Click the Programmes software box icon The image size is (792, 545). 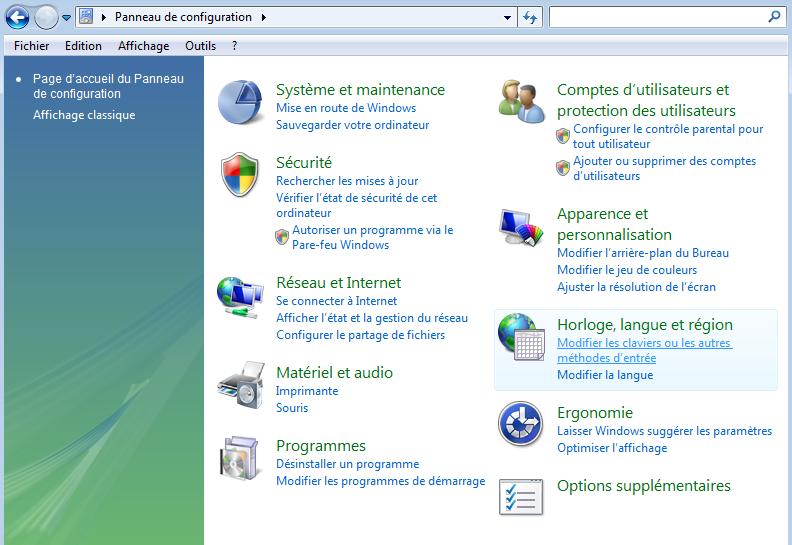[x=240, y=459]
